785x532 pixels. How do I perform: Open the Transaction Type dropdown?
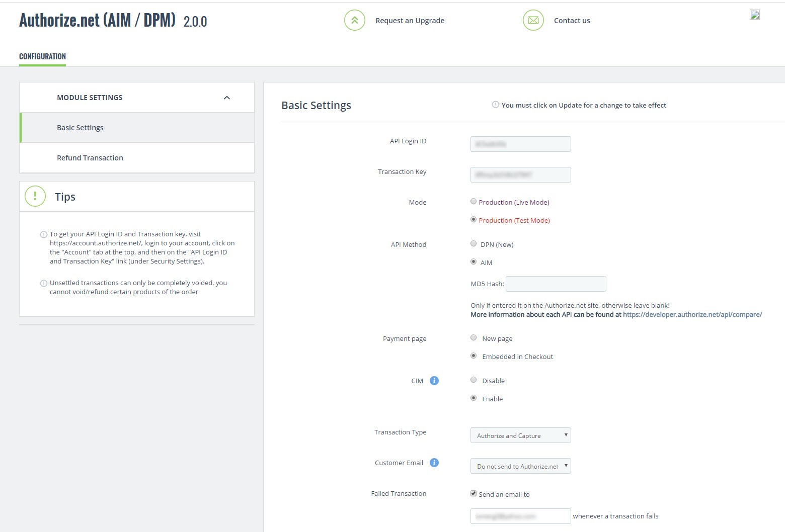521,435
